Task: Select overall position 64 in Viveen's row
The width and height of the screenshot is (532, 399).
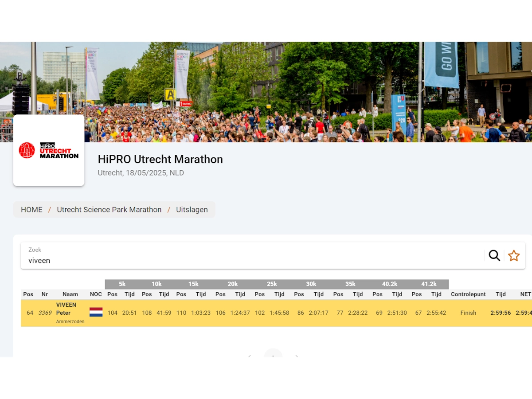Action: (x=30, y=313)
